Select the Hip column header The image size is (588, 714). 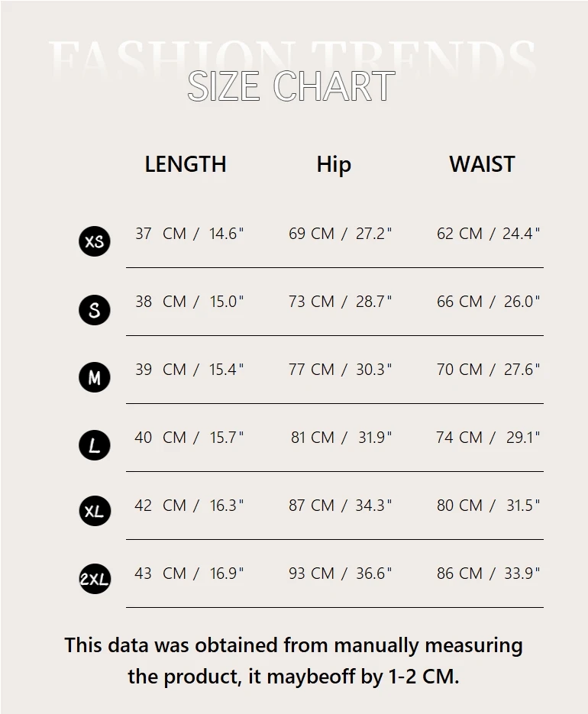tap(334, 164)
